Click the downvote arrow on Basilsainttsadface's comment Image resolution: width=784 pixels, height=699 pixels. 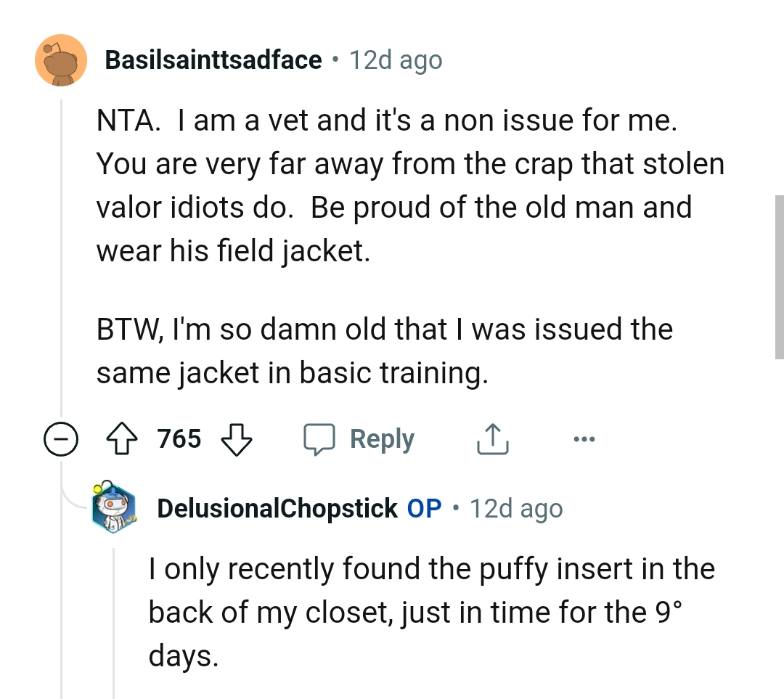[238, 439]
